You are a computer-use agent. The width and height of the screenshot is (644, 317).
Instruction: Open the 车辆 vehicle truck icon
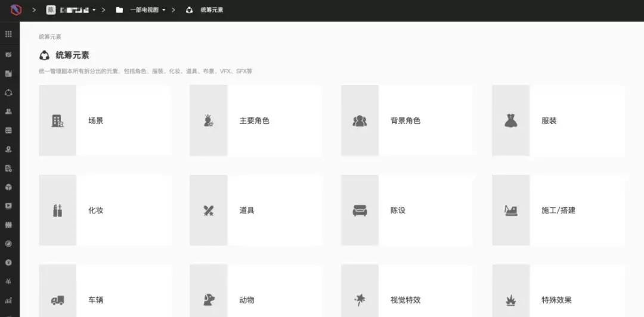pyautogui.click(x=57, y=300)
